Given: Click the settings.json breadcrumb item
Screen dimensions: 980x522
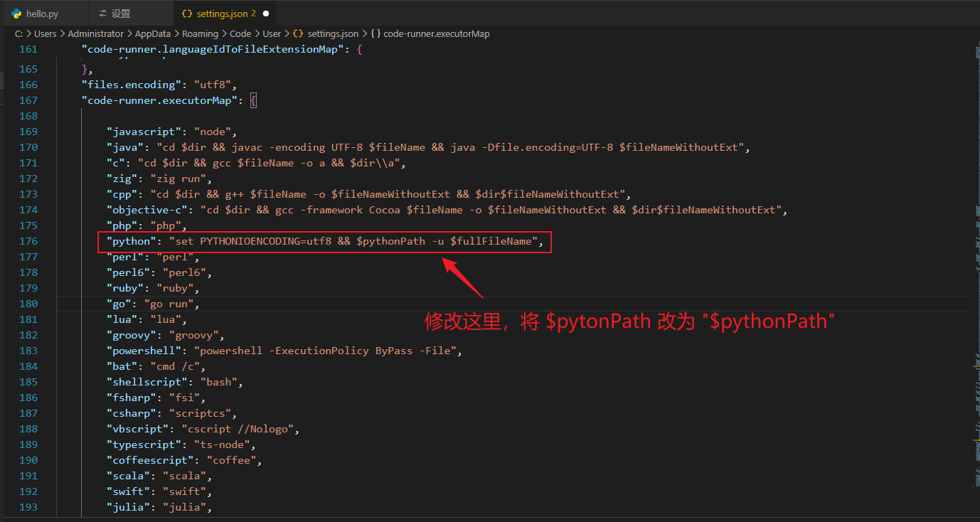Looking at the screenshot, I should (333, 33).
